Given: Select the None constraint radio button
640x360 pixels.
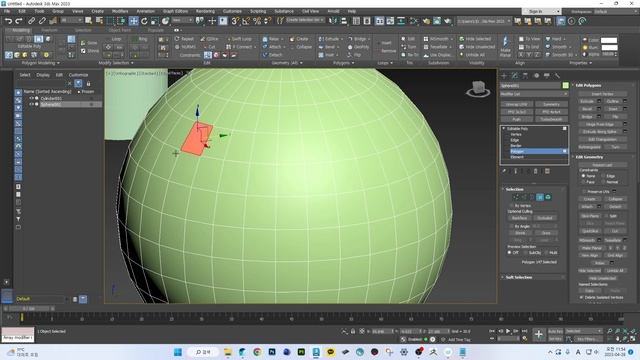Looking at the screenshot, I should [x=584, y=176].
